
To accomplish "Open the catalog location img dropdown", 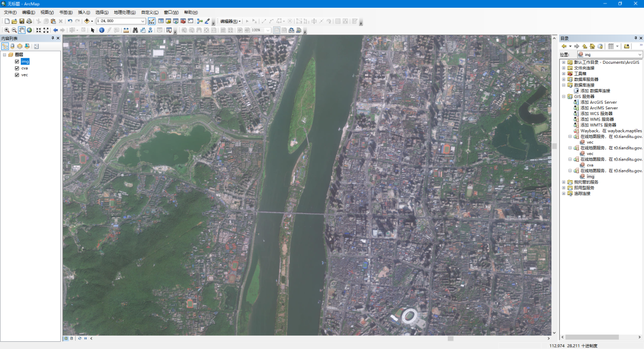I will click(x=639, y=55).
